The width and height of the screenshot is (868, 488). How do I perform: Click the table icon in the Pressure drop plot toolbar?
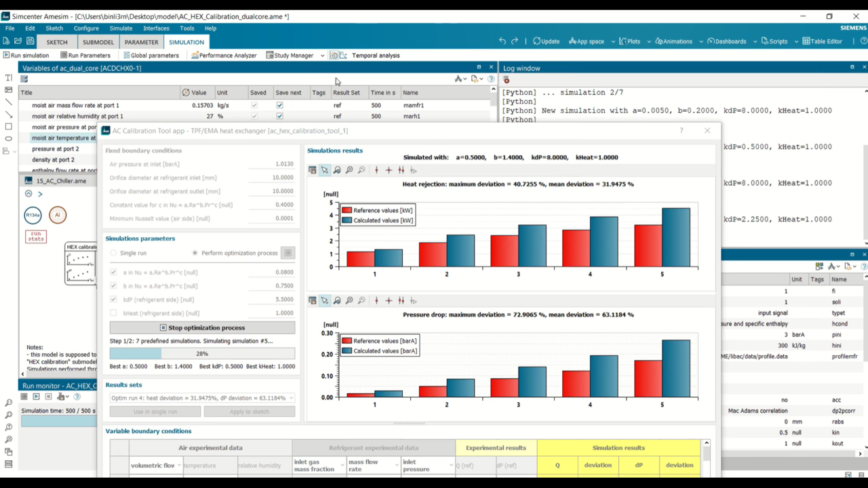[313, 300]
